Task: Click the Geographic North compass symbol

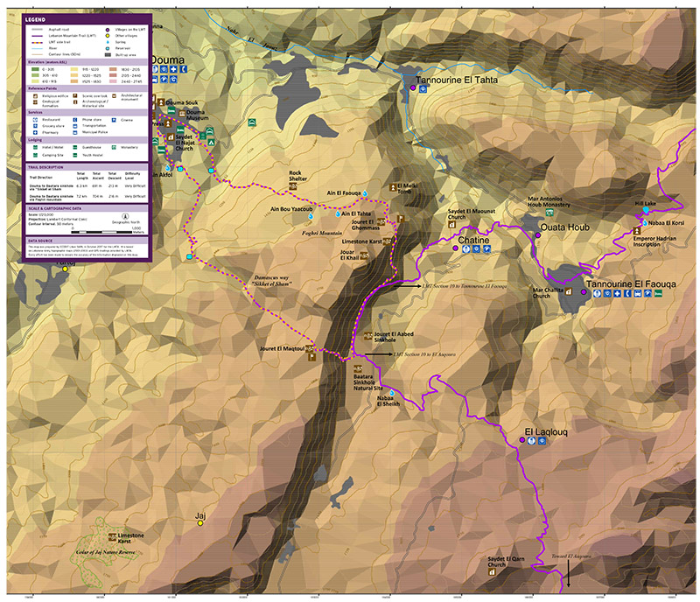Action: (x=125, y=216)
